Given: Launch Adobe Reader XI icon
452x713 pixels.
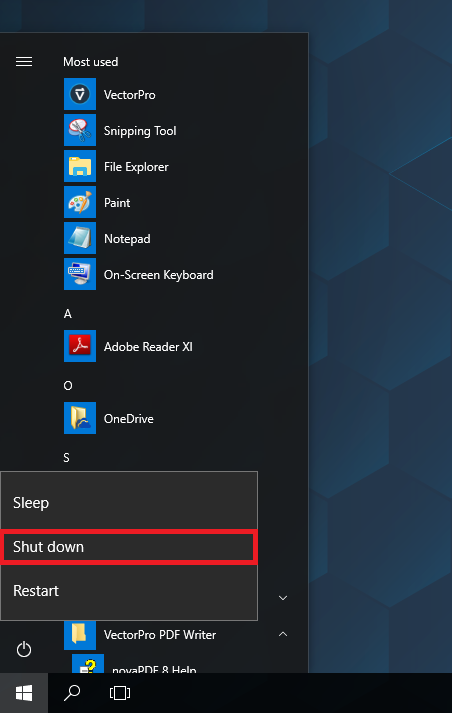Looking at the screenshot, I should (80, 346).
